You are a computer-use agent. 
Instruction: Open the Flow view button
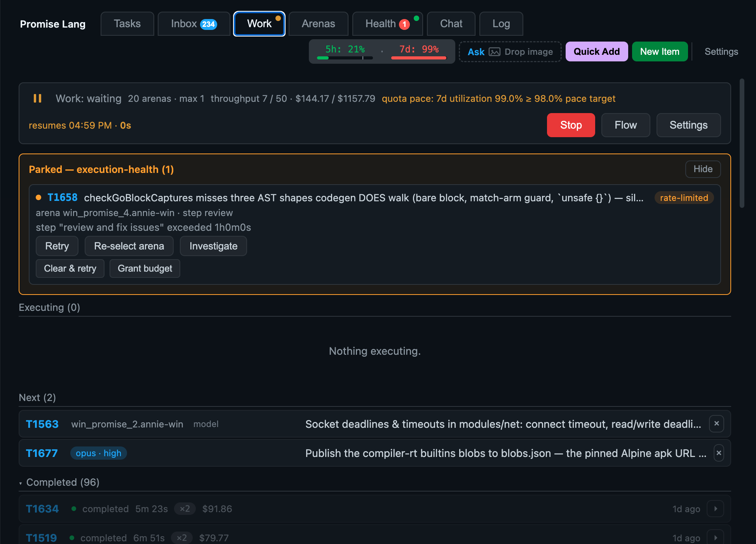625,125
